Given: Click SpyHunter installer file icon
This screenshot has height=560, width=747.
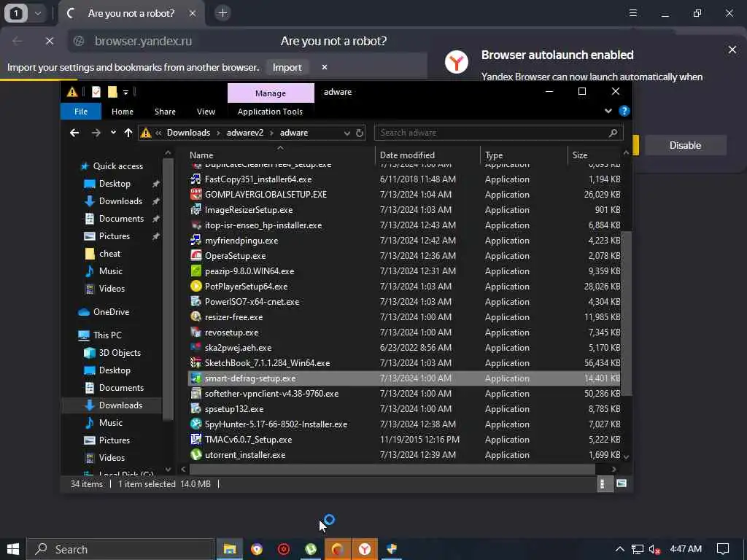Looking at the screenshot, I should coord(196,424).
